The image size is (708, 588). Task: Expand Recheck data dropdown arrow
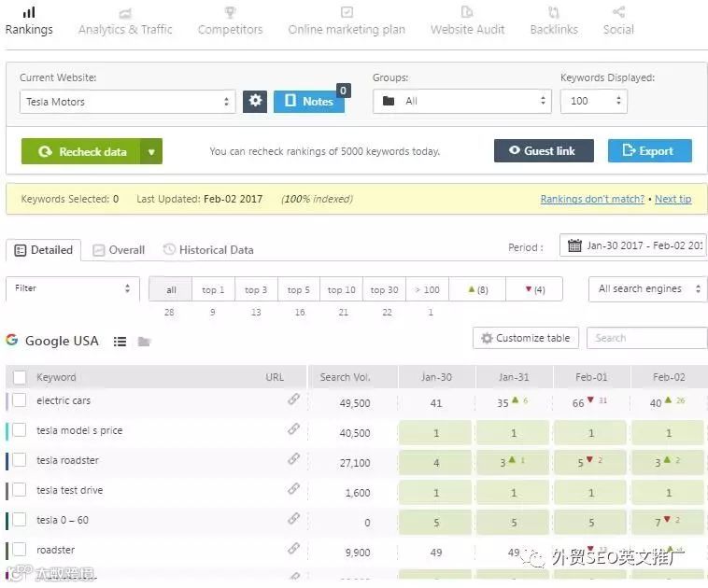[x=151, y=151]
